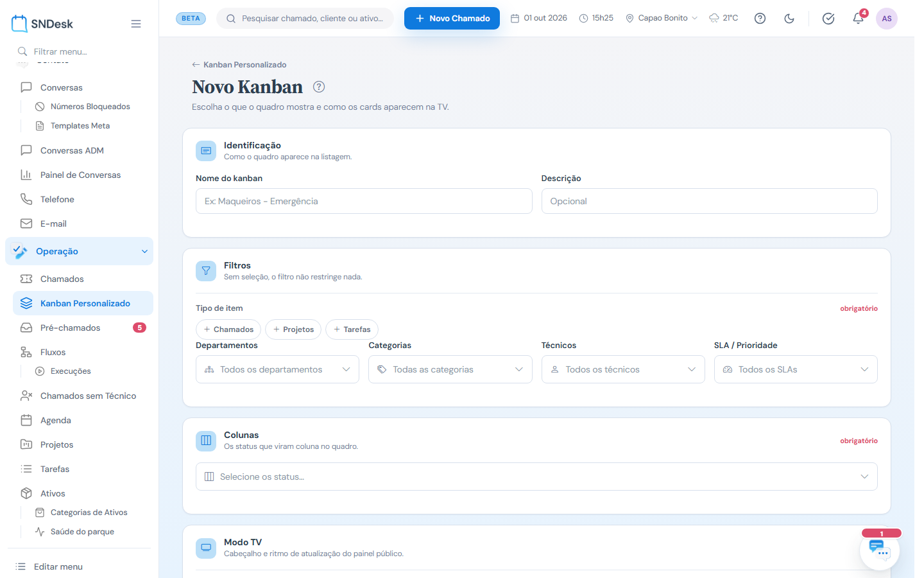This screenshot has height=578, width=924.
Task: Open the help icon in the top bar
Action: [760, 19]
